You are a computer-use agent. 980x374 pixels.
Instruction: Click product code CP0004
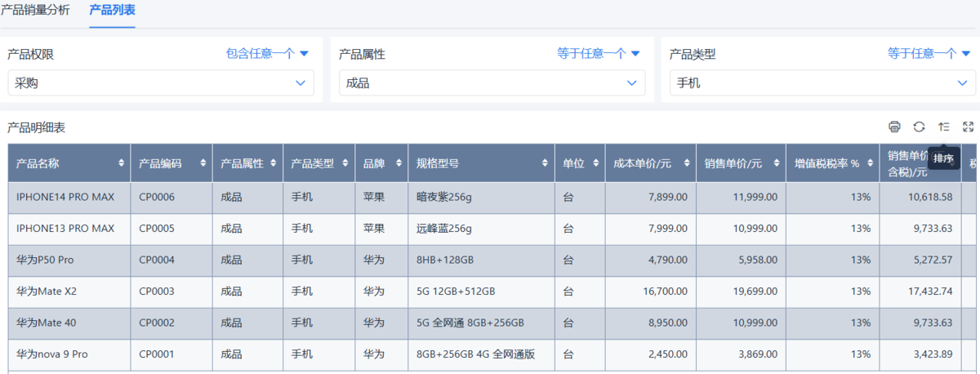tap(157, 260)
